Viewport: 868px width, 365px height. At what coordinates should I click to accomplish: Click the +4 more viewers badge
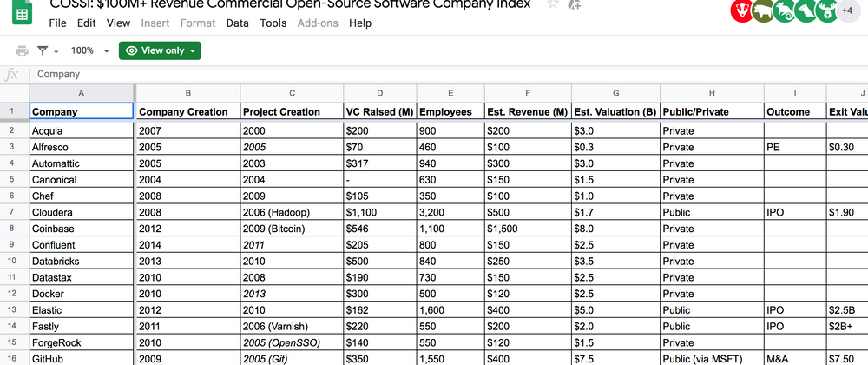tap(847, 10)
